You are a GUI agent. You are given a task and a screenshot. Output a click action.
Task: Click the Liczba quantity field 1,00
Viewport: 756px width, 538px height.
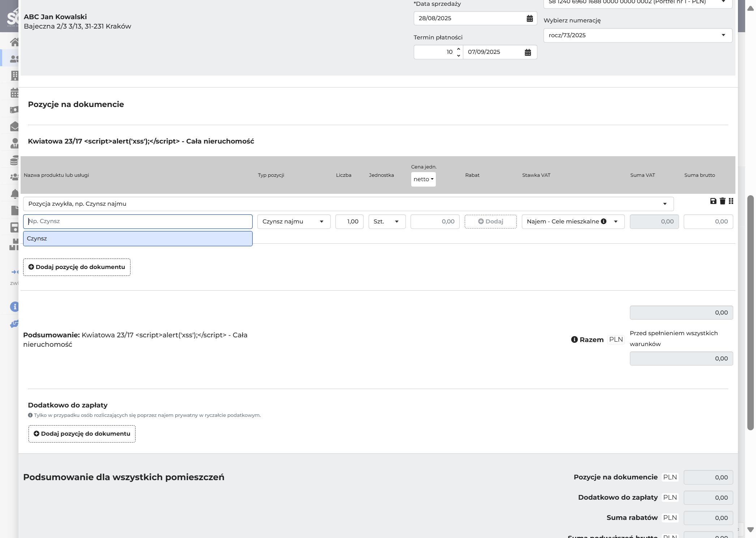pyautogui.click(x=349, y=222)
